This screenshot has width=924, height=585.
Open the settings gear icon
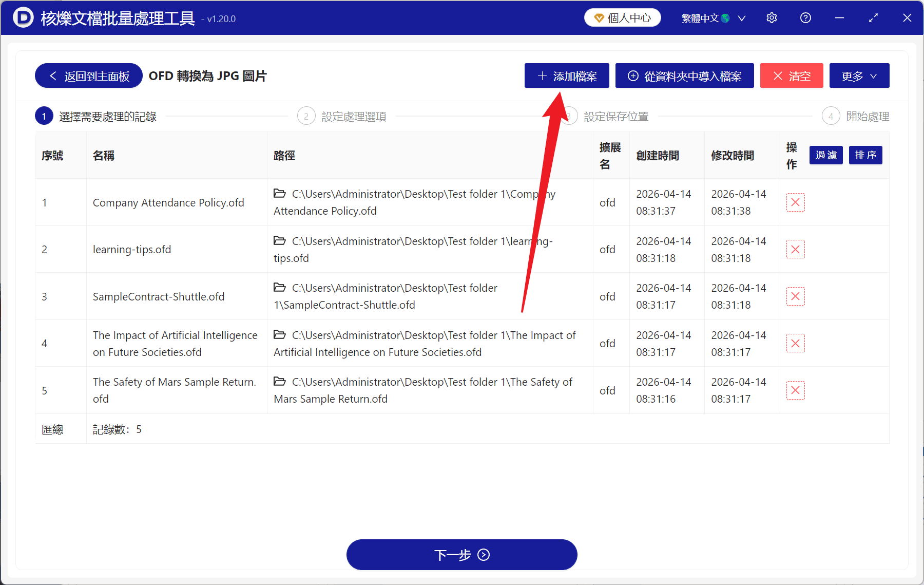click(x=772, y=17)
